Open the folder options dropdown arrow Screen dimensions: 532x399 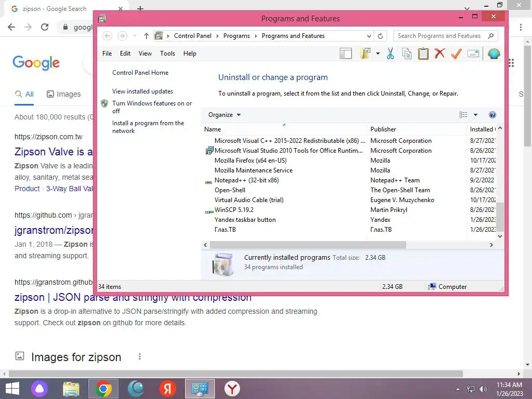tap(378, 54)
